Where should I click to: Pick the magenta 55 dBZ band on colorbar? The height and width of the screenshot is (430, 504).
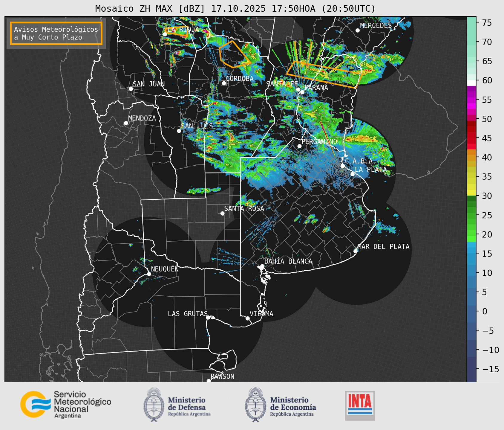471,100
